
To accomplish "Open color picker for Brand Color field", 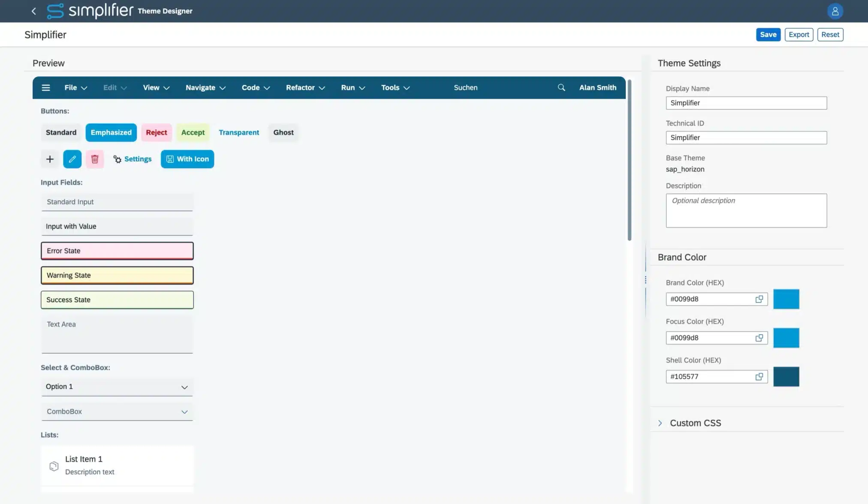I will (759, 299).
